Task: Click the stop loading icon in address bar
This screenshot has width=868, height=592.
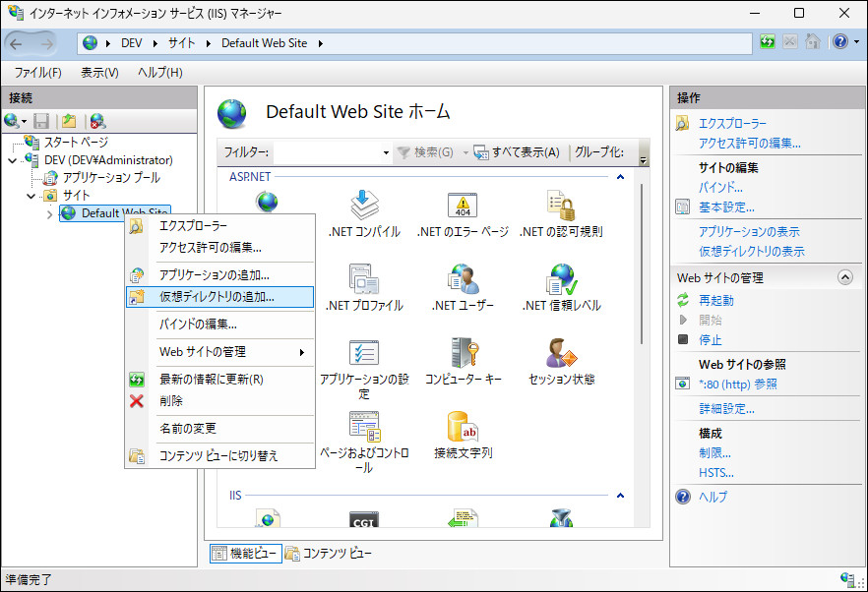Action: pyautogui.click(x=790, y=42)
